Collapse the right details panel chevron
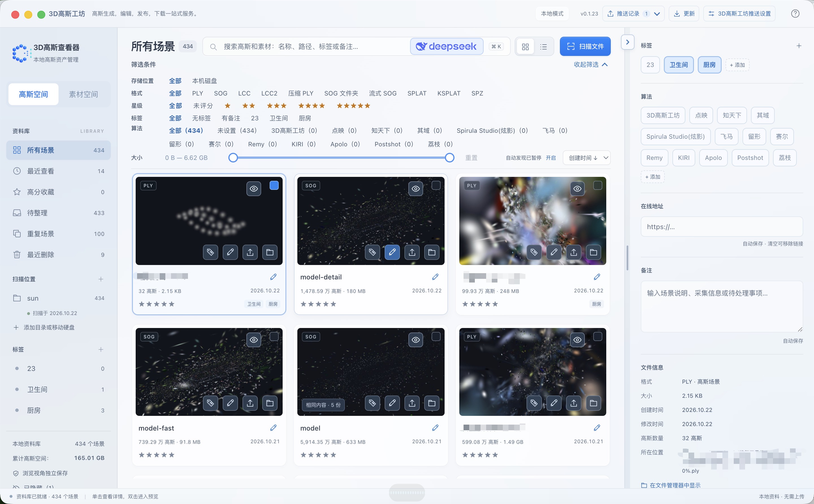Image resolution: width=814 pixels, height=504 pixels. coord(627,42)
